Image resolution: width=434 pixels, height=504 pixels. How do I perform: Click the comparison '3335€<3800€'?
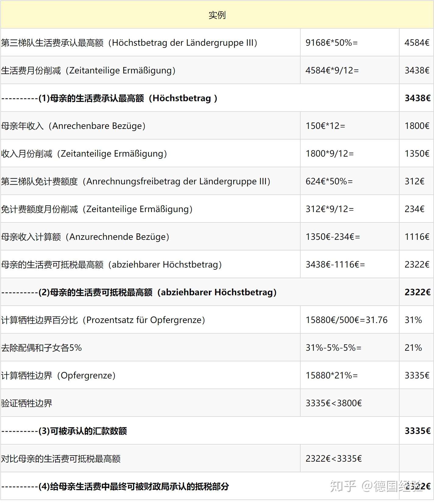(334, 403)
